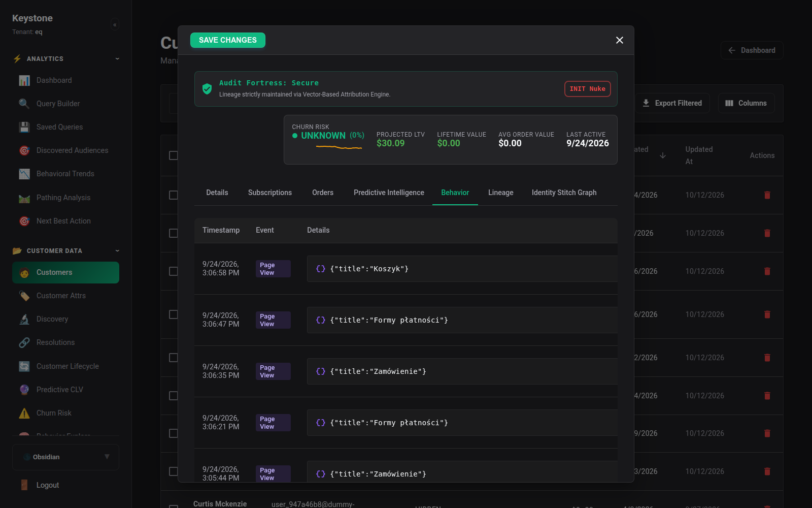The height and width of the screenshot is (508, 812).
Task: Click the churn risk sparkline
Action: coord(339,147)
